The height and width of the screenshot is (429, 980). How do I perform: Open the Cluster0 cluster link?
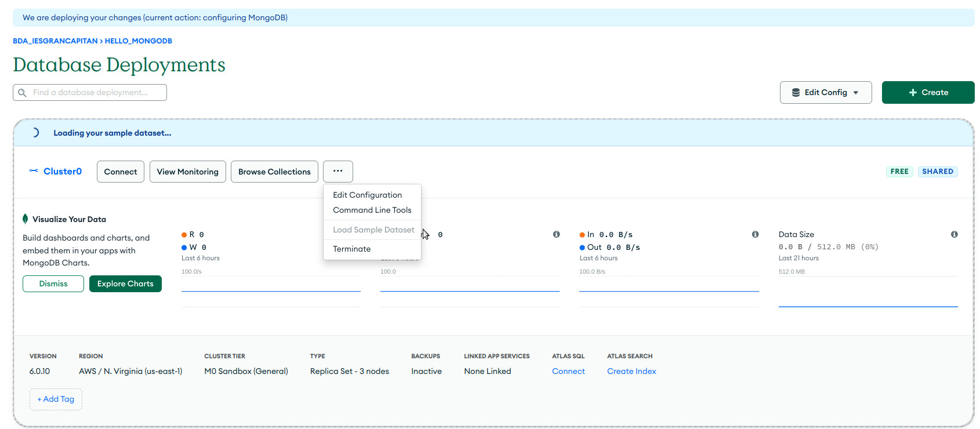point(63,172)
